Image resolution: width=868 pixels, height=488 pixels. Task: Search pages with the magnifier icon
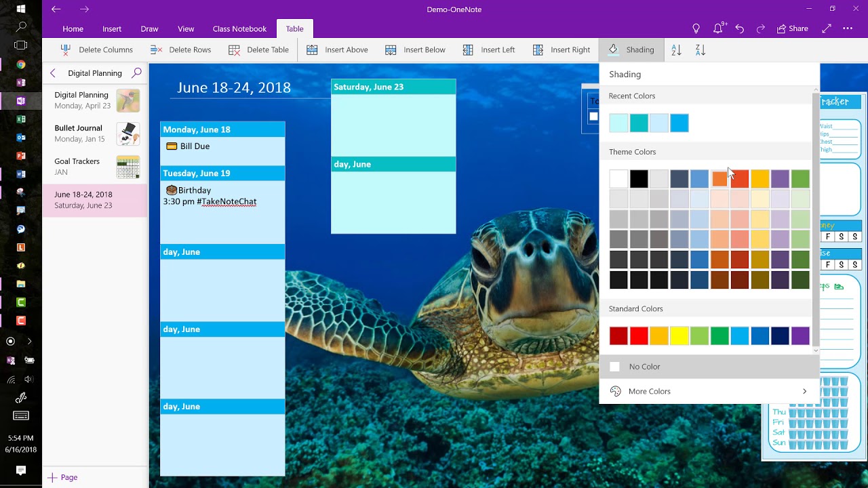[137, 73]
